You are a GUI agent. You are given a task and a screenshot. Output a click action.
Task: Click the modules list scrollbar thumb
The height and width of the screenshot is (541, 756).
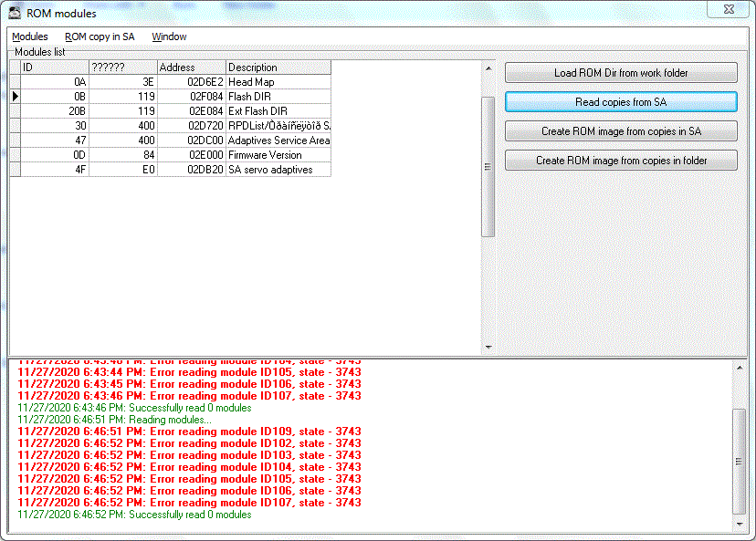click(x=488, y=167)
